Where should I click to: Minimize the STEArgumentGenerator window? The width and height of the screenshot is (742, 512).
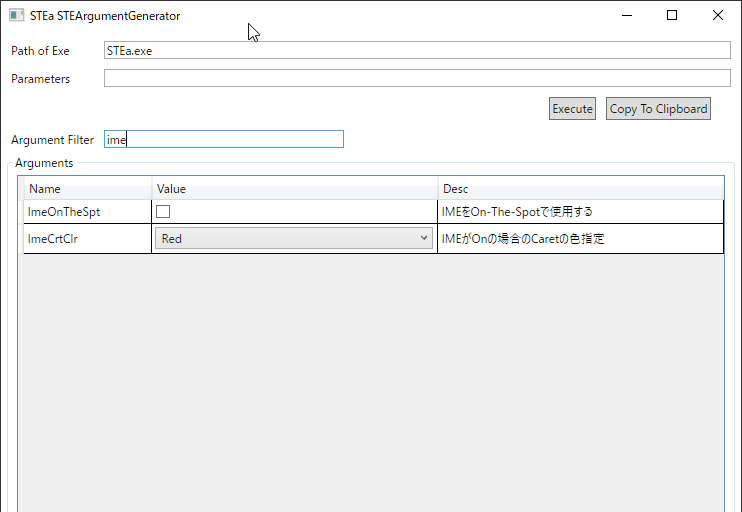pos(627,15)
